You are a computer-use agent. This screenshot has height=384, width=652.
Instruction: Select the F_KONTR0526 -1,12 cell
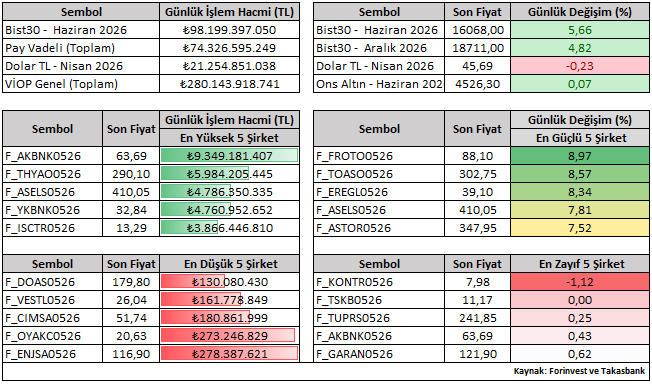pos(580,282)
